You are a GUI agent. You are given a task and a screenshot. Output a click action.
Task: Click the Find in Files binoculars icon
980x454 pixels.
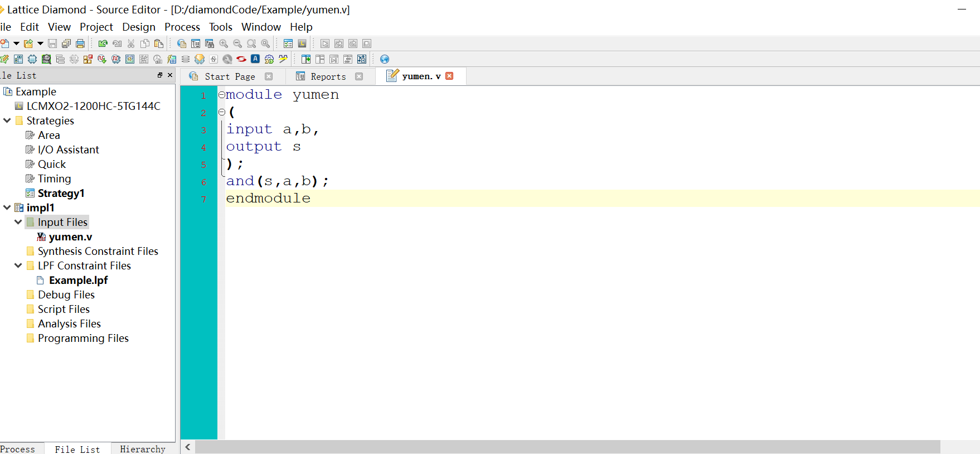pyautogui.click(x=210, y=44)
